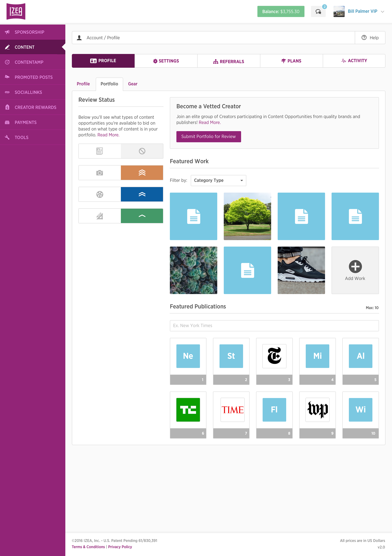This screenshot has height=556, width=392.
Task: Focus the Featured Publications input field
Action: [x=274, y=325]
